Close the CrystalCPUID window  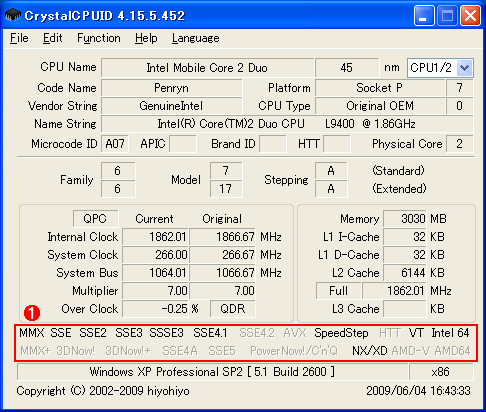(470, 15)
